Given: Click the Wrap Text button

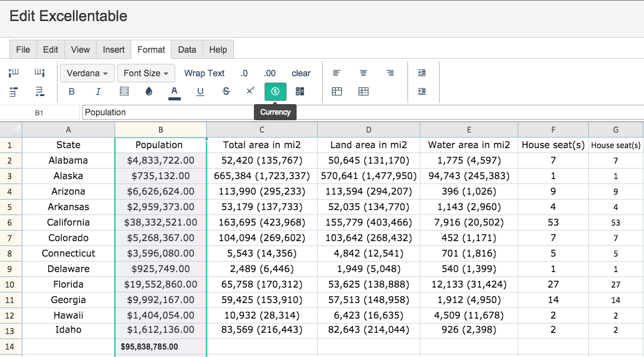Looking at the screenshot, I should [x=204, y=73].
